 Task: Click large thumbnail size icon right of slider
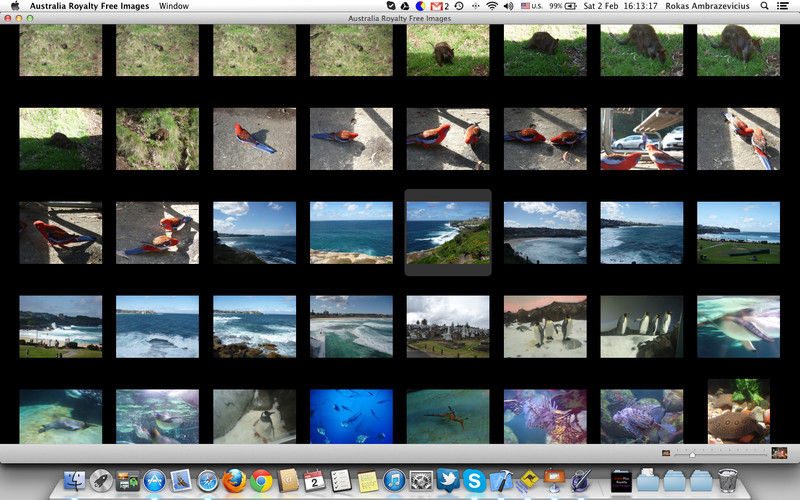coord(779,453)
